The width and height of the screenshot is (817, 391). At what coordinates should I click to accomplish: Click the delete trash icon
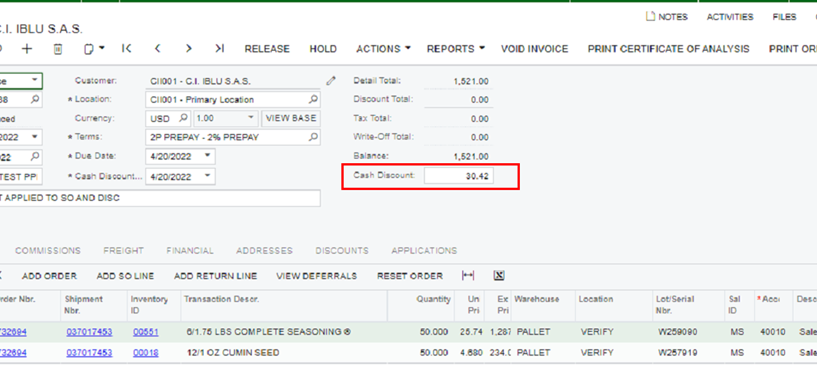click(x=58, y=49)
